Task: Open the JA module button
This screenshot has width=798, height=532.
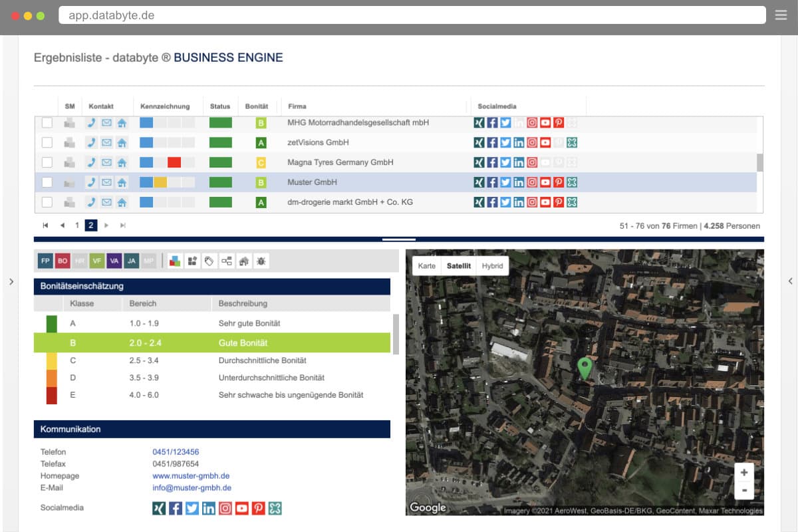Action: (132, 261)
